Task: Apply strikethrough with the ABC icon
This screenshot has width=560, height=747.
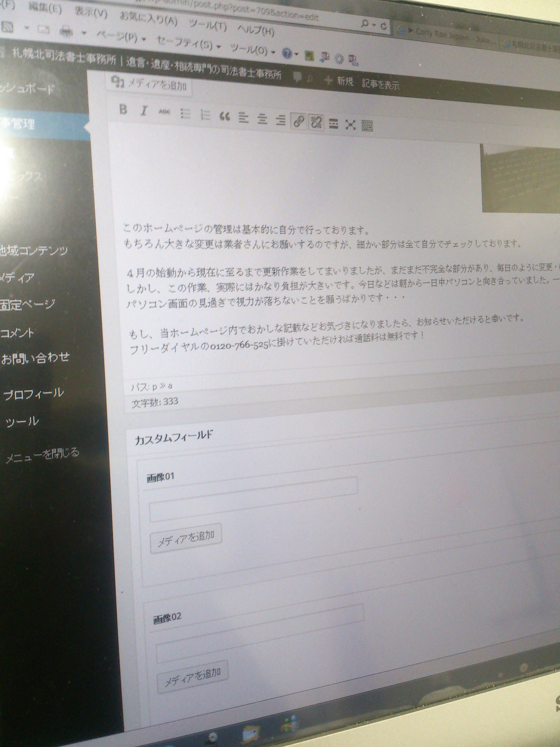Action: pyautogui.click(x=165, y=112)
